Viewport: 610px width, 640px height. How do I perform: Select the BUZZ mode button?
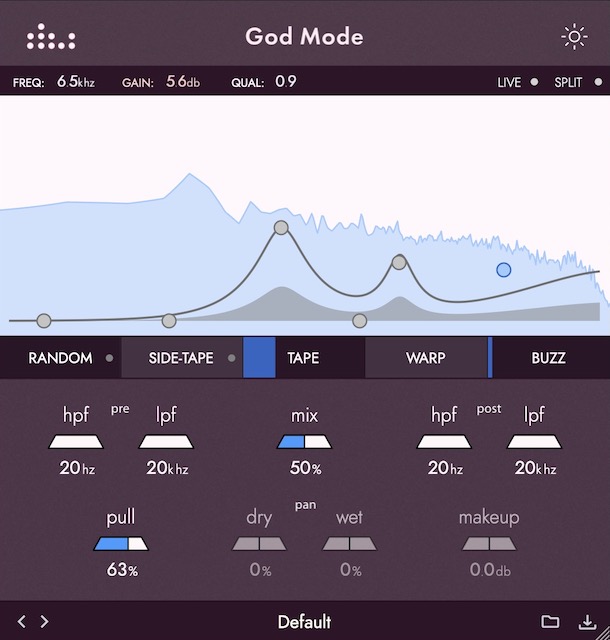548,358
